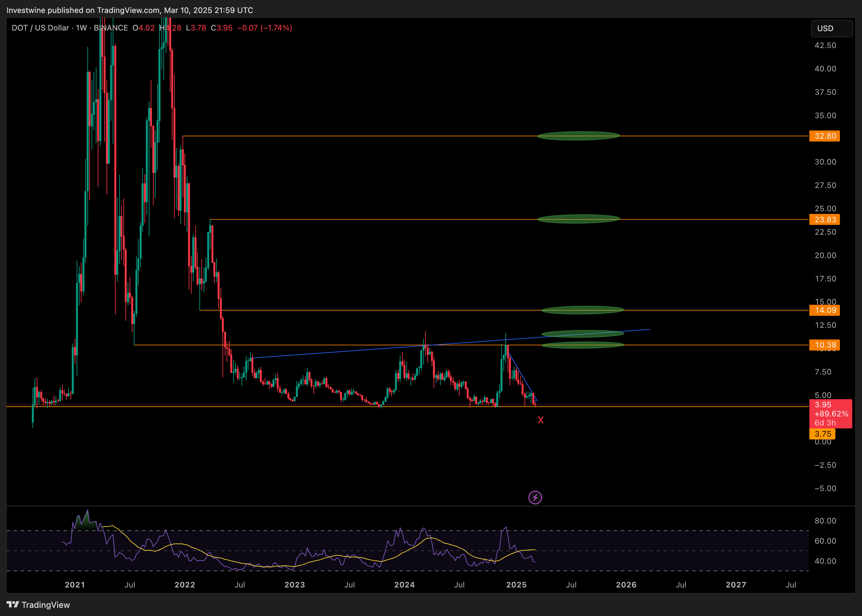Click the 14.09 orange price label
Image resolution: width=862 pixels, height=616 pixels.
tap(824, 310)
